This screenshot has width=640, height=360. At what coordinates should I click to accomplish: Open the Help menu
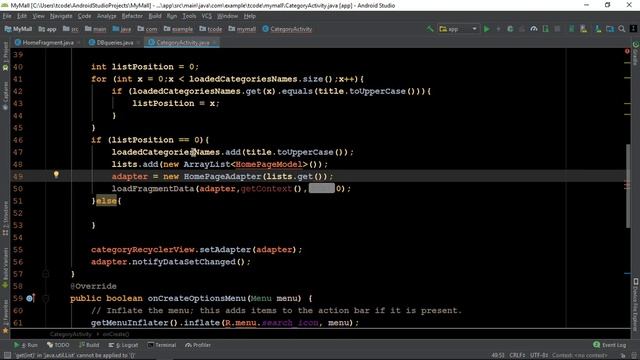tap(249, 16)
